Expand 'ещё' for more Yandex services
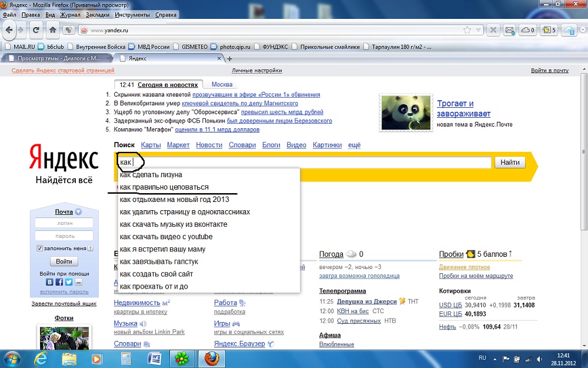The width and height of the screenshot is (588, 368). coord(354,145)
